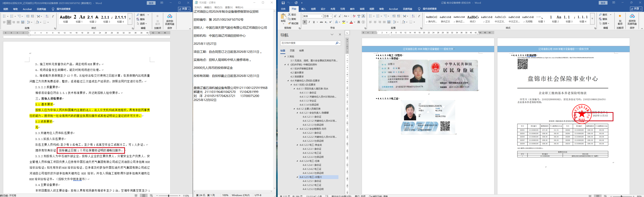Open the font size dropdown showing 五号
The width and height of the screenshot is (644, 197).
[x=331, y=16]
